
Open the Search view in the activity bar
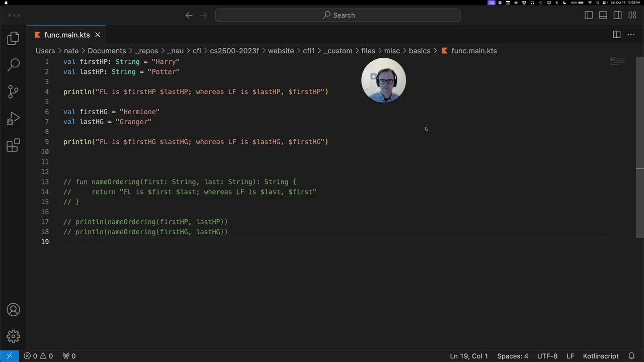coord(14,64)
